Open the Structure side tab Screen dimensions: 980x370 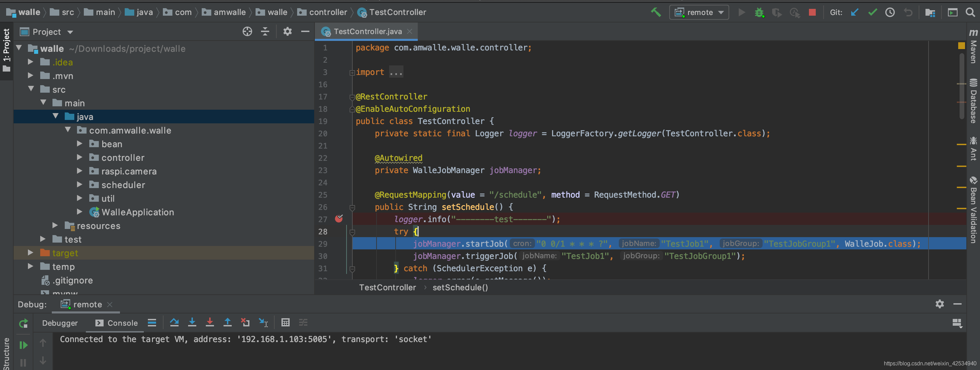[6, 353]
